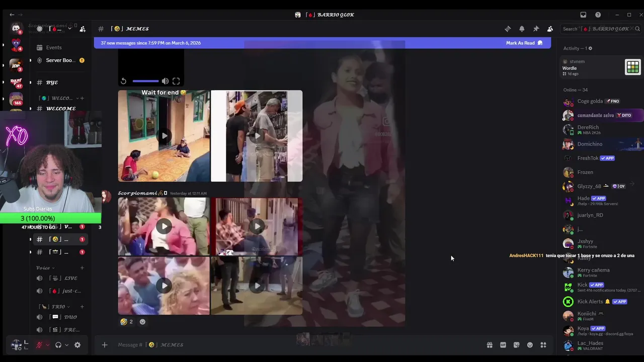Open headphones output options arrow
Screen dimensions: 644x362
pyautogui.click(x=66, y=345)
